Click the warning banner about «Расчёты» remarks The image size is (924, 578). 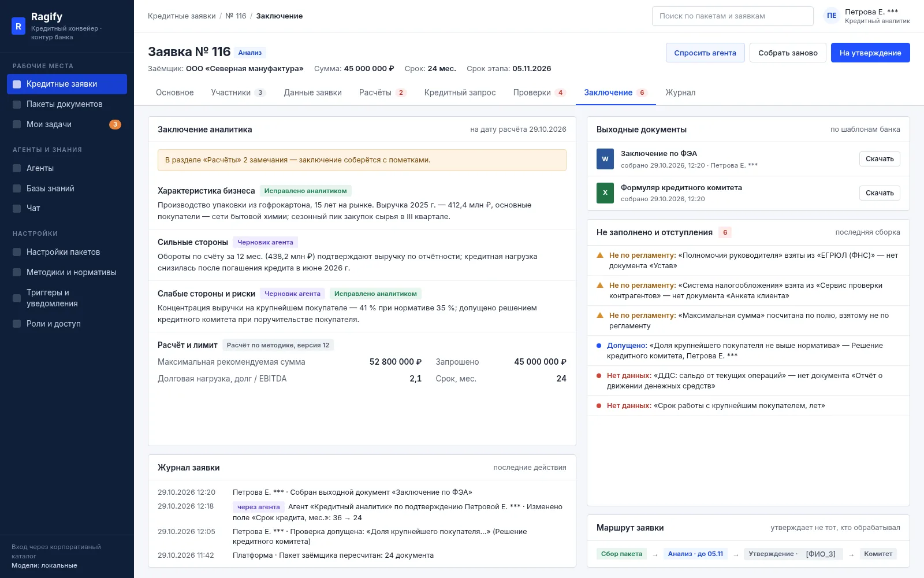pos(362,160)
